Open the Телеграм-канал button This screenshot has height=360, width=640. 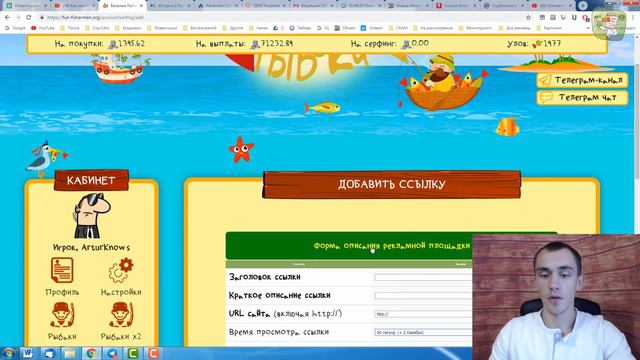[x=582, y=80]
